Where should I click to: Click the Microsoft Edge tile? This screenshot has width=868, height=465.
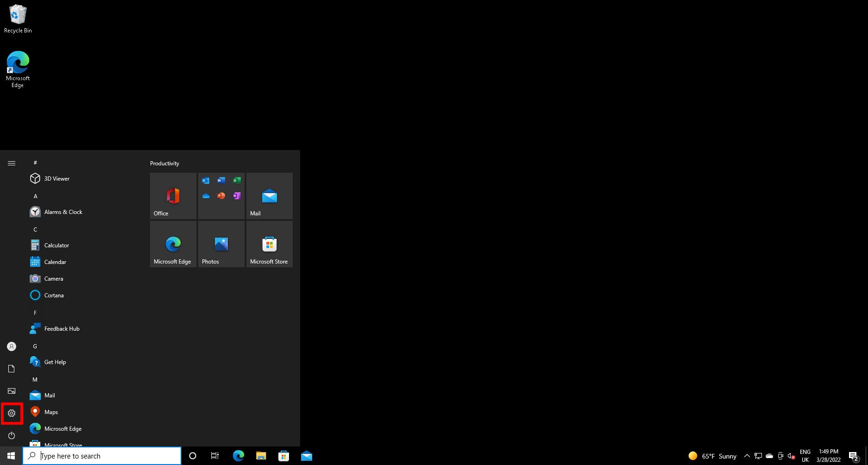[173, 244]
